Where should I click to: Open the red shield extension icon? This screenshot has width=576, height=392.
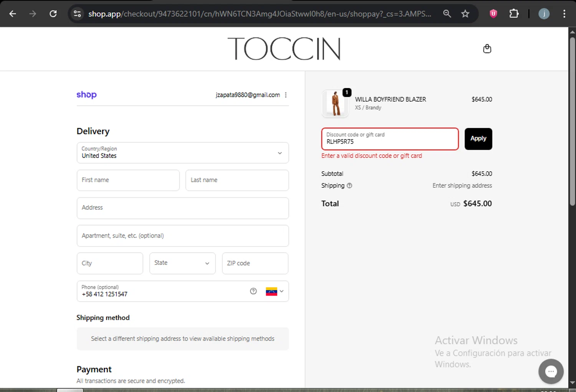click(493, 14)
